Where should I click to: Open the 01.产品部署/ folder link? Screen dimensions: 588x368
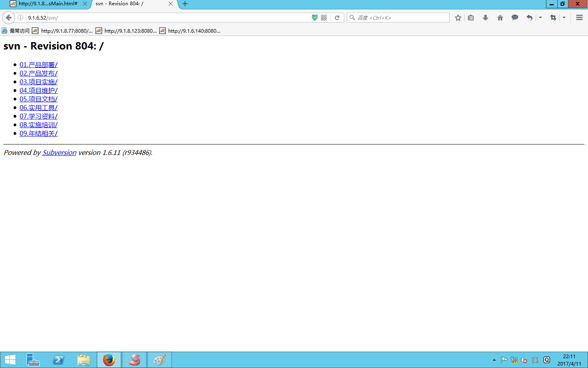[x=38, y=65]
